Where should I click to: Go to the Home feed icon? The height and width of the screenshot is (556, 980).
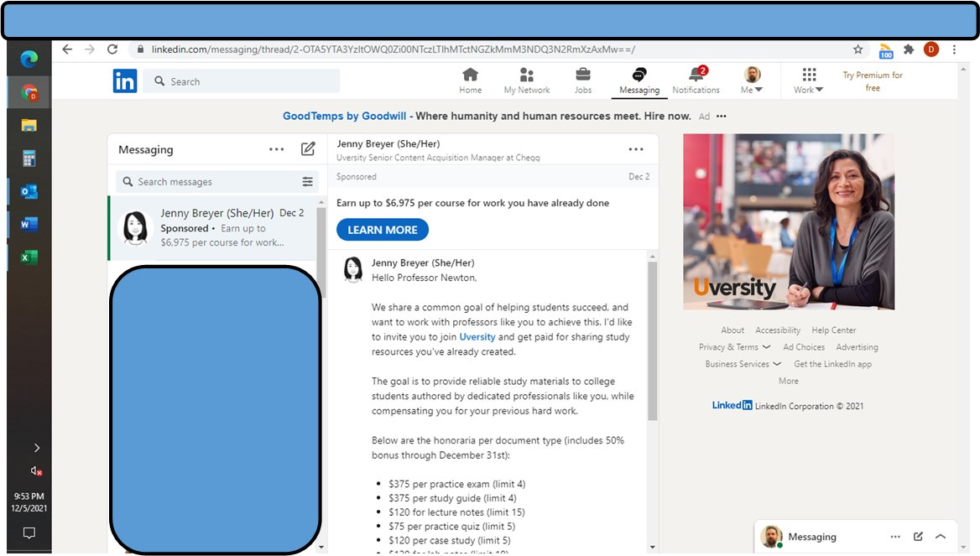pos(470,81)
